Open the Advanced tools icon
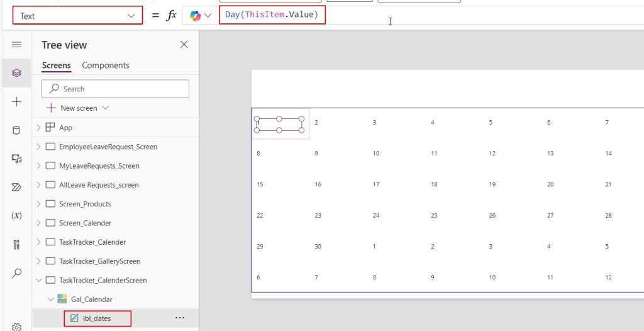 tap(16, 245)
